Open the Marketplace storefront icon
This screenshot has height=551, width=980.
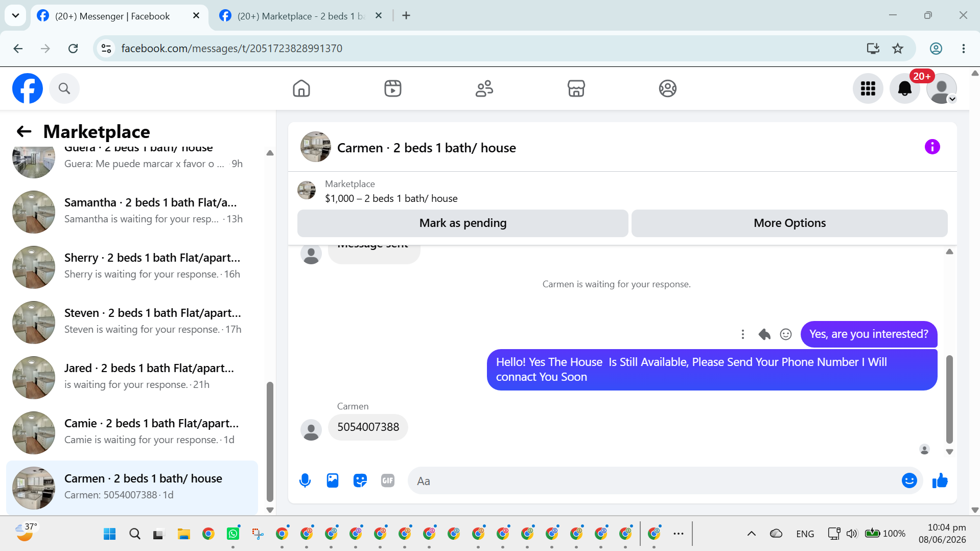pyautogui.click(x=576, y=88)
